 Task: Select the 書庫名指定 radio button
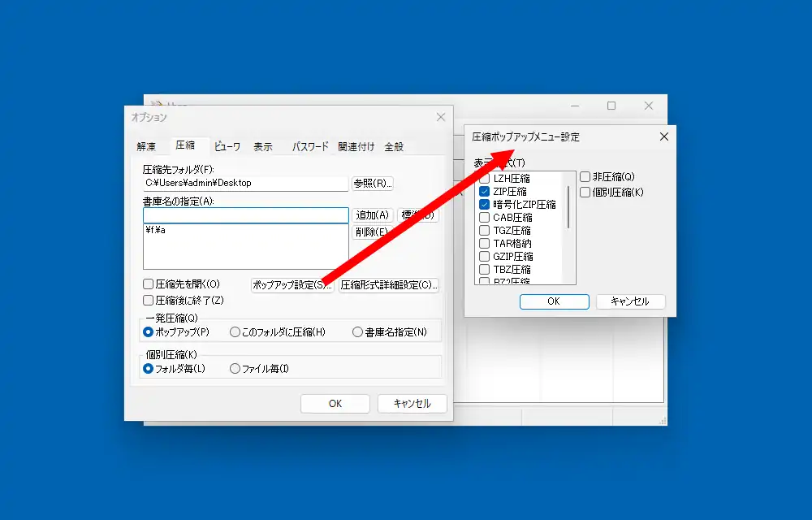[357, 331]
